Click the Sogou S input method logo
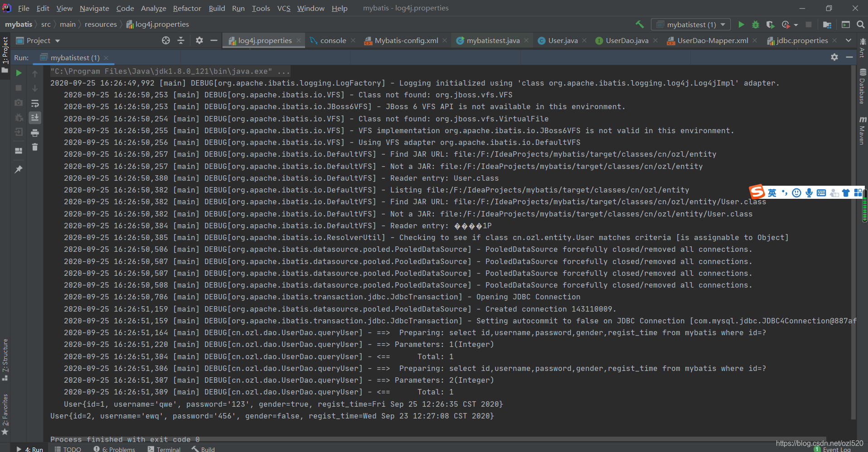This screenshot has height=452, width=868. (x=757, y=192)
